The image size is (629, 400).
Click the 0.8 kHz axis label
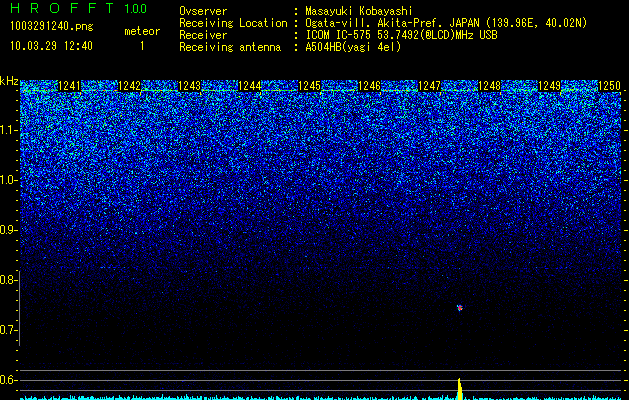click(8, 280)
